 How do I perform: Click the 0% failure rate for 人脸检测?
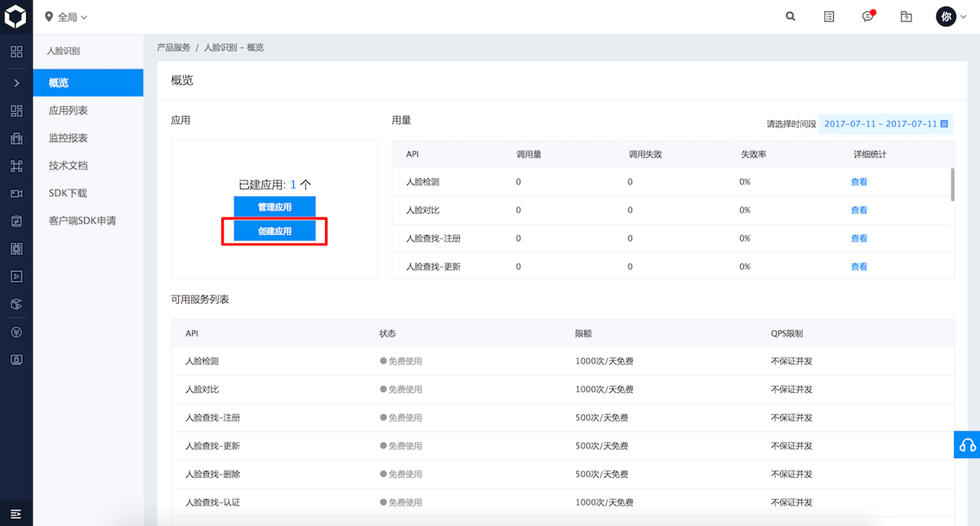[x=745, y=182]
